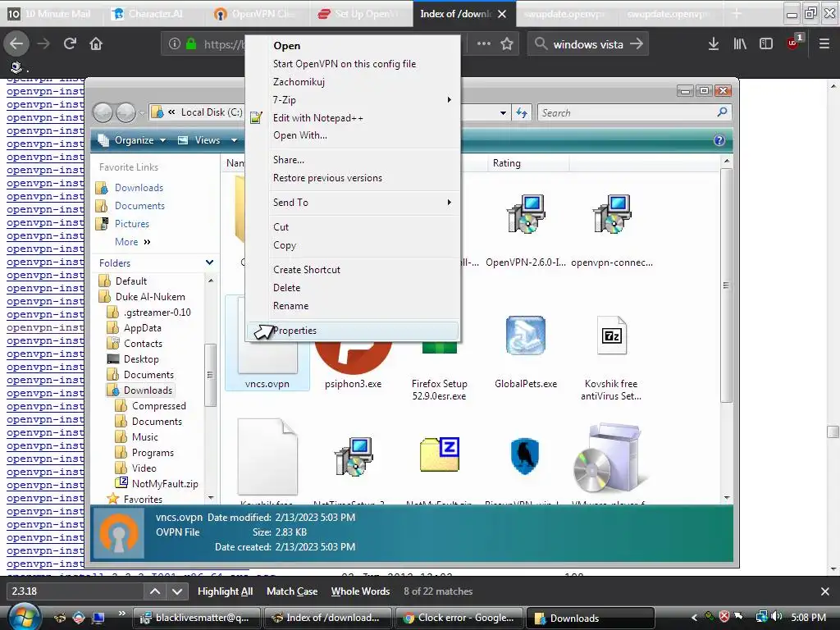The height and width of the screenshot is (630, 840).
Task: Find previous match with up arrow
Action: click(154, 591)
